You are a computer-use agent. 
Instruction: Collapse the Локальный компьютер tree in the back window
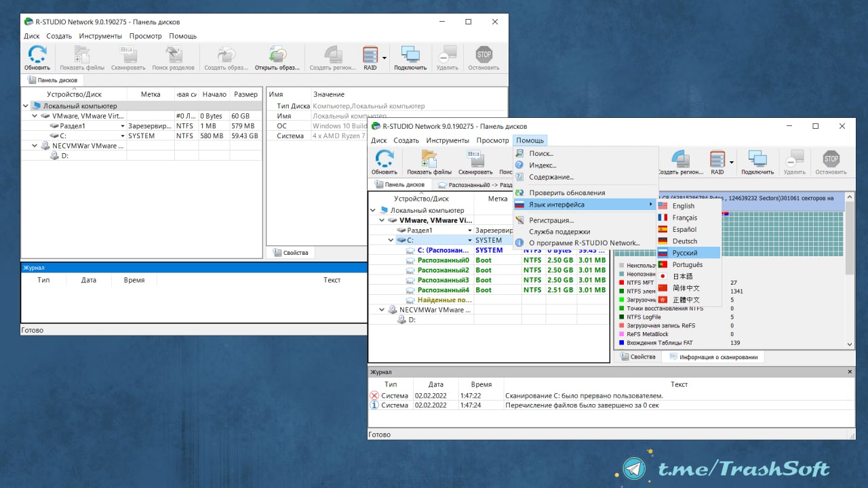point(26,106)
